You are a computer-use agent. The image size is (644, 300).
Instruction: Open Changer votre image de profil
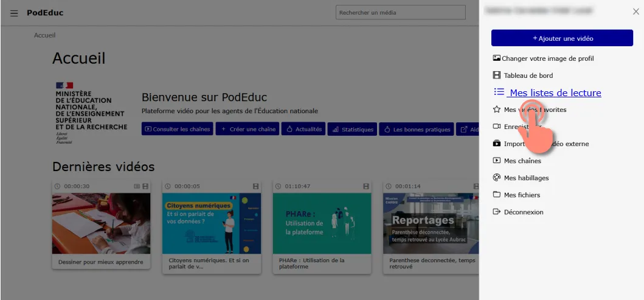(544, 58)
